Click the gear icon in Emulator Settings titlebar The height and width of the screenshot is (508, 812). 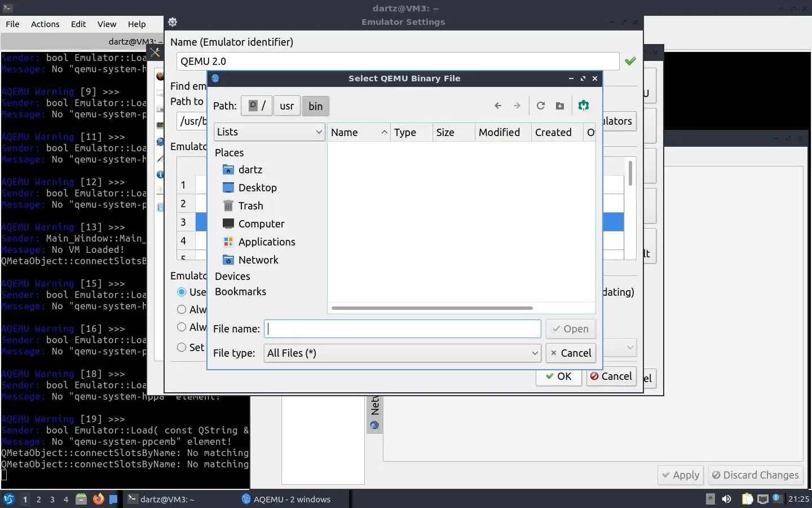[173, 22]
